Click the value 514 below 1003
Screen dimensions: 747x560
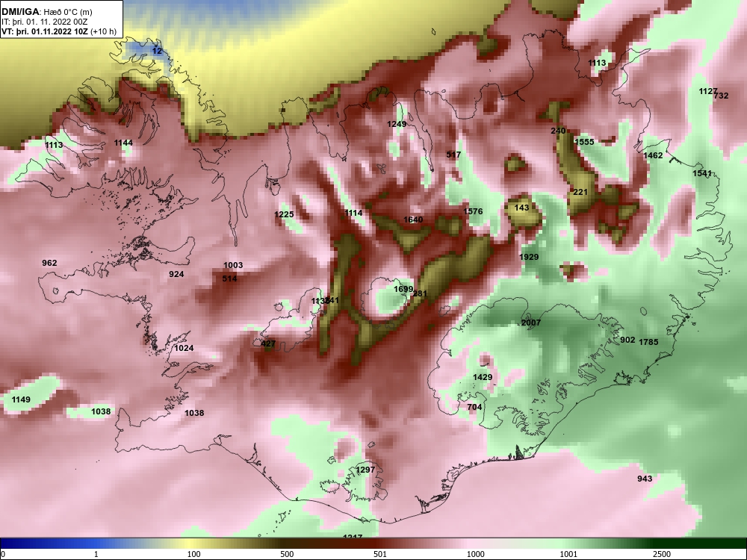click(229, 279)
